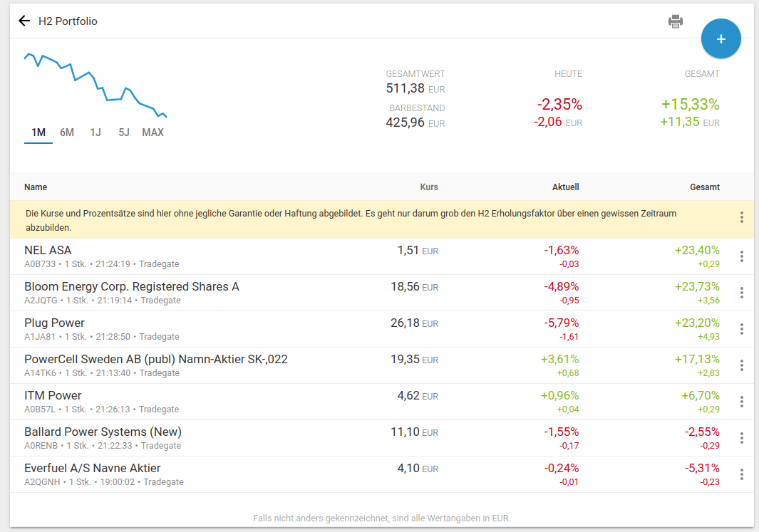This screenshot has height=532, width=759.
Task: Click NEL ASA total gain +23,40%
Action: pyautogui.click(x=697, y=251)
